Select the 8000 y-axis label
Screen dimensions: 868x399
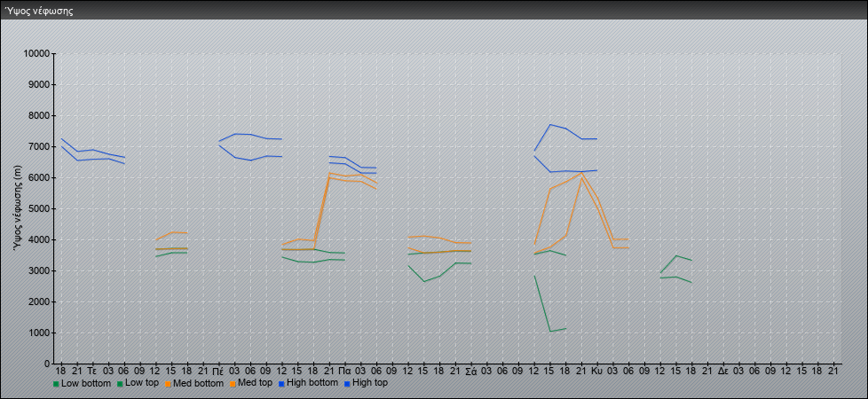coord(39,115)
